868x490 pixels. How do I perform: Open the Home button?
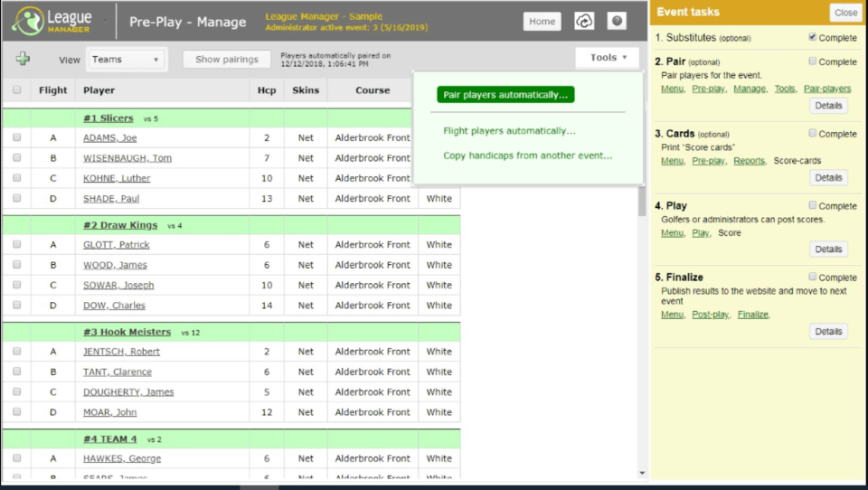[x=542, y=22]
